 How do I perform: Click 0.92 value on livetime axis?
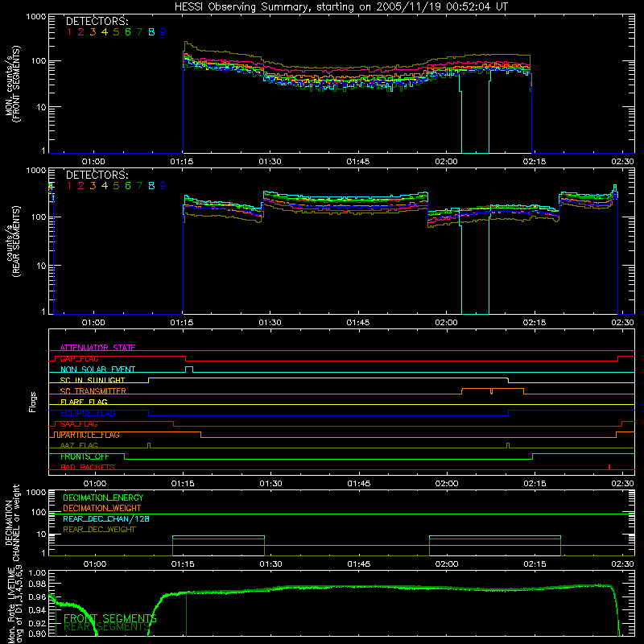[x=37, y=622]
